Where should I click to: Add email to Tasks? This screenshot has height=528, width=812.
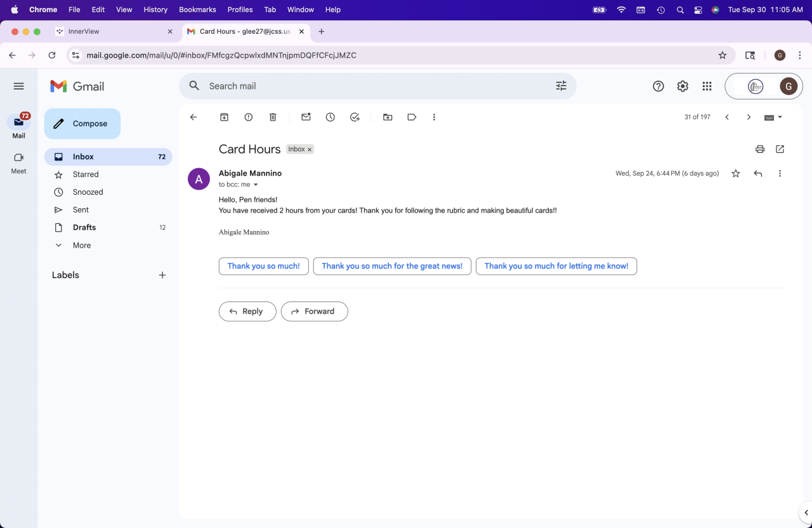(355, 117)
